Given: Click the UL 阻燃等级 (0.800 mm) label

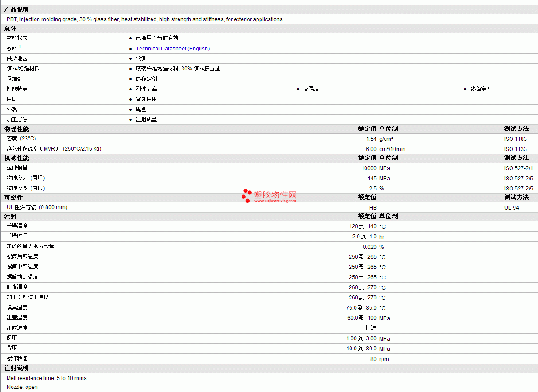Looking at the screenshot, I should (37, 208).
